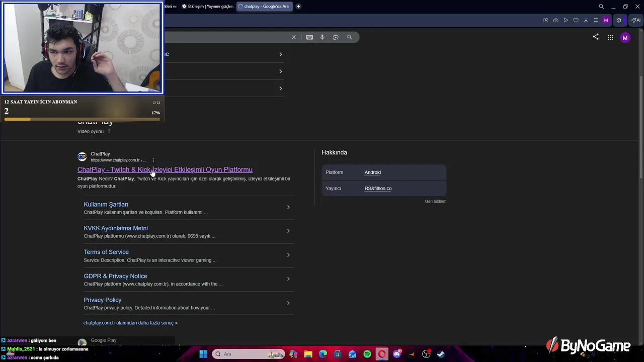Open the extensions cube icon
Viewport: 644px width, 362px height.
click(x=619, y=20)
